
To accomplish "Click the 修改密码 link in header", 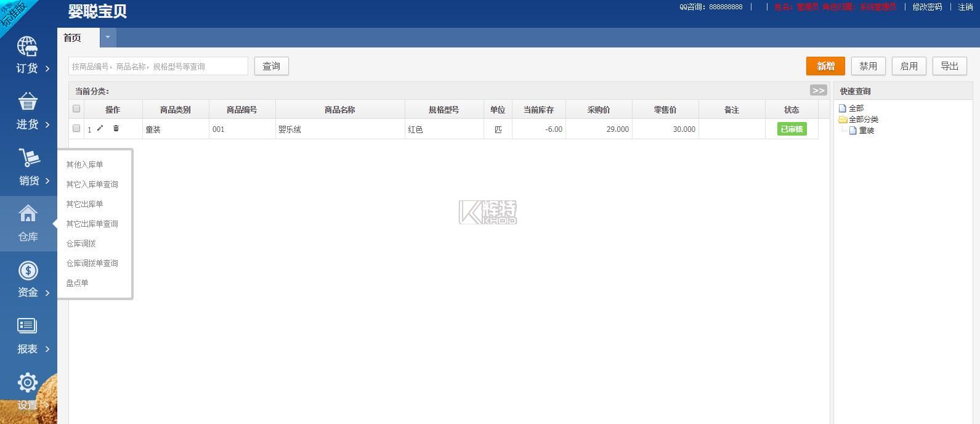I will point(927,7).
